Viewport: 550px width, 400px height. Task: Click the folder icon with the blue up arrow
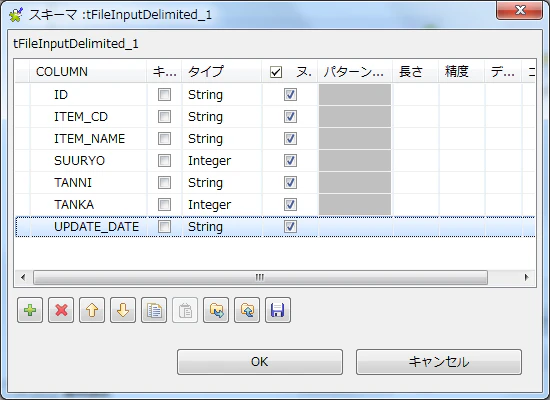[x=247, y=310]
